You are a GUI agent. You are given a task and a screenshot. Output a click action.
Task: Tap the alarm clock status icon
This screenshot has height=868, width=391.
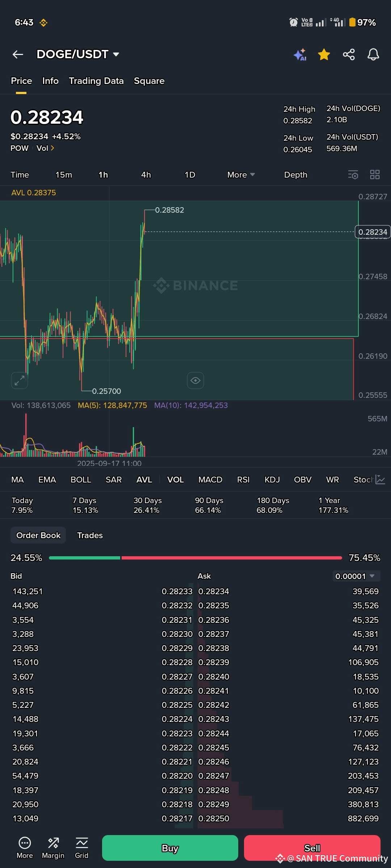[294, 22]
